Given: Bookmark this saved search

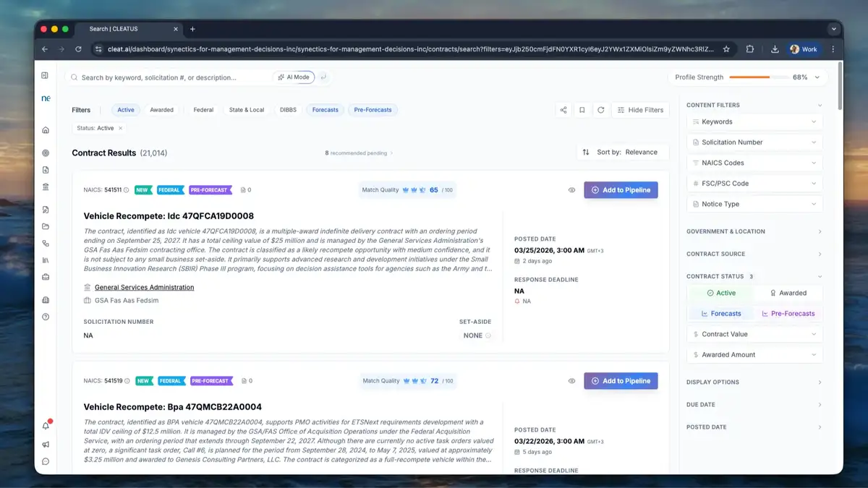Looking at the screenshot, I should (582, 110).
